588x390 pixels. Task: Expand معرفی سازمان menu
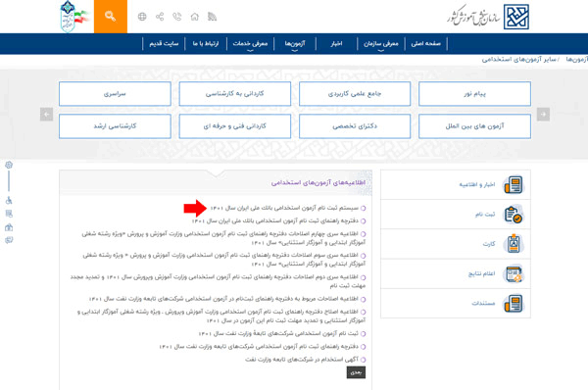point(380,43)
